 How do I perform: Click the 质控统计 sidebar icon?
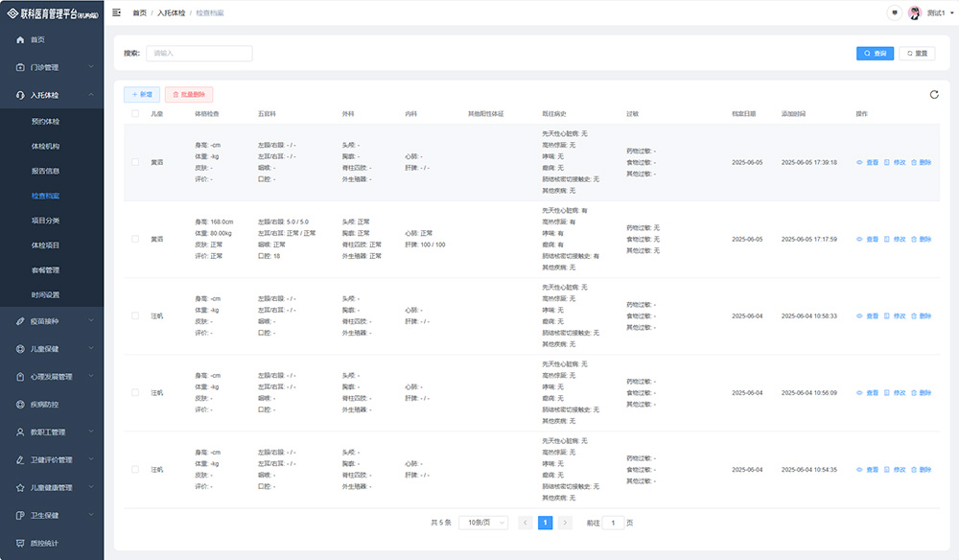coord(21,544)
